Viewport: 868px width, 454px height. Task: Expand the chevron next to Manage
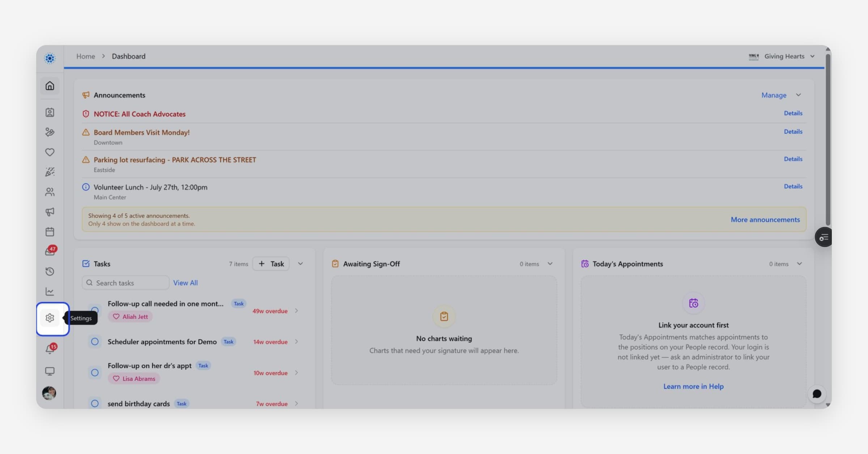coord(799,95)
